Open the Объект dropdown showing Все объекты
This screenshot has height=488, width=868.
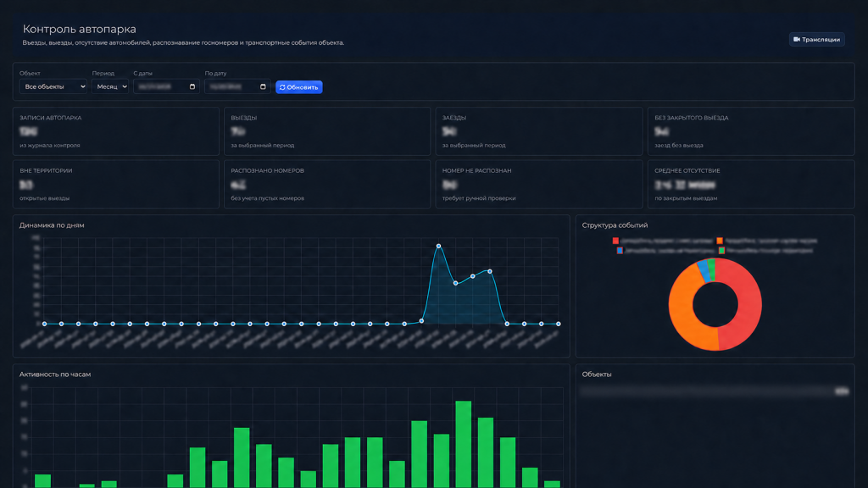click(x=53, y=86)
